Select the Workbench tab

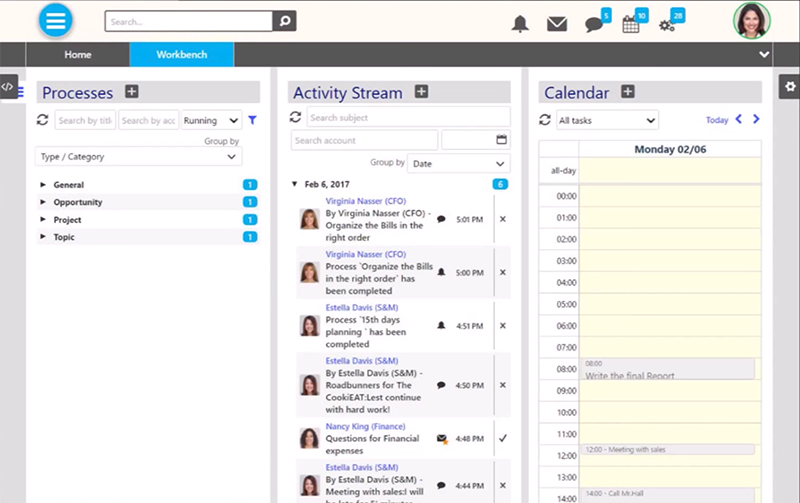pos(181,54)
